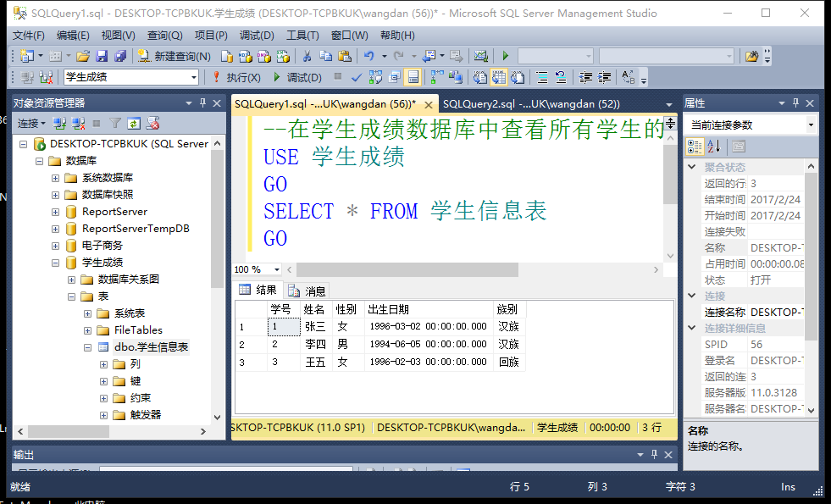
Task: Comment out the selected lines icon
Action: tap(542, 77)
